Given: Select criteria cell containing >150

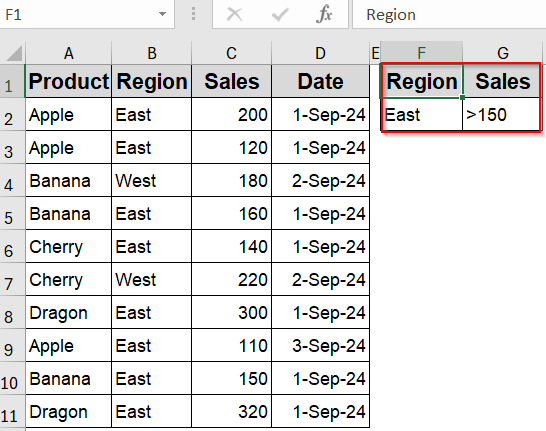Looking at the screenshot, I should pyautogui.click(x=503, y=114).
